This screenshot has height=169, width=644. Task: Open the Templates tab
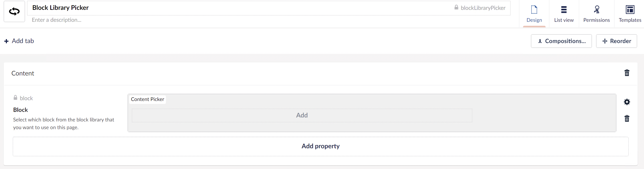point(630,14)
